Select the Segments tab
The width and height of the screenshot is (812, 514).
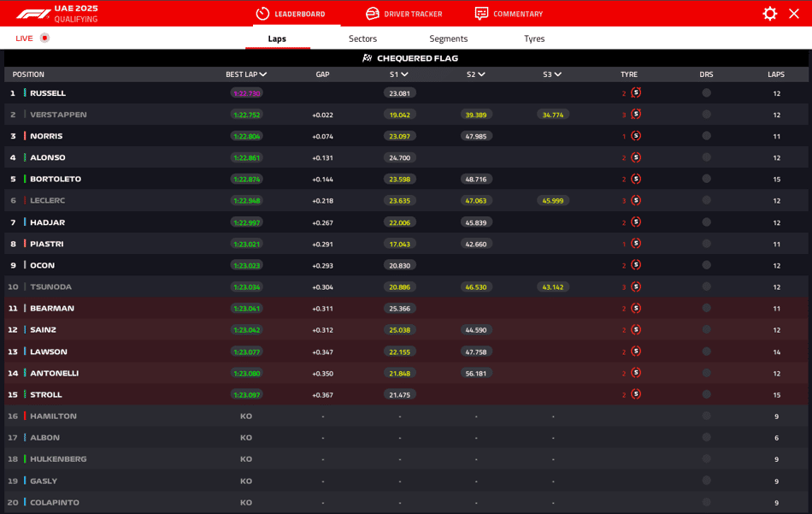[x=449, y=38]
